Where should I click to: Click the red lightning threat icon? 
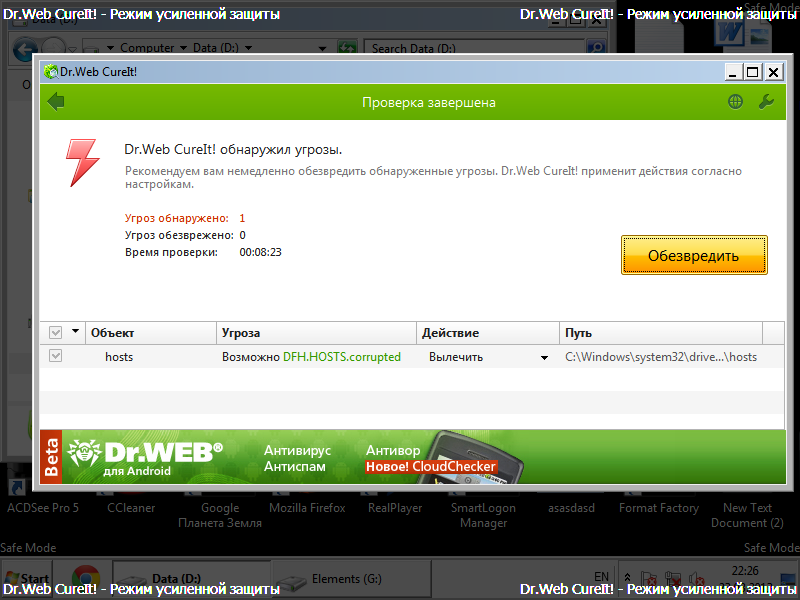[x=82, y=162]
